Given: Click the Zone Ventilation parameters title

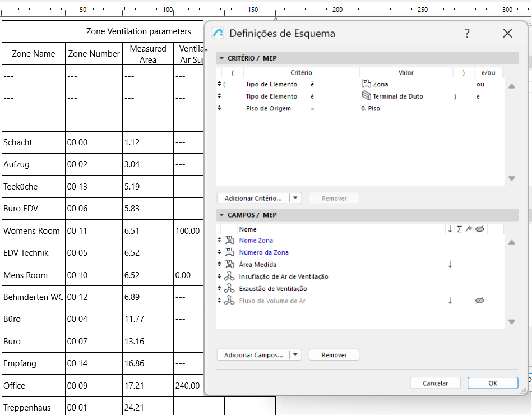Looking at the screenshot, I should point(138,31).
